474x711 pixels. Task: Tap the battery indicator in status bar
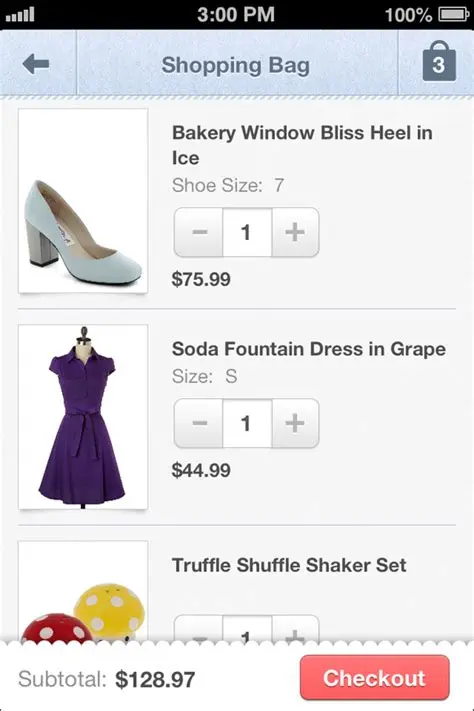pyautogui.click(x=454, y=15)
